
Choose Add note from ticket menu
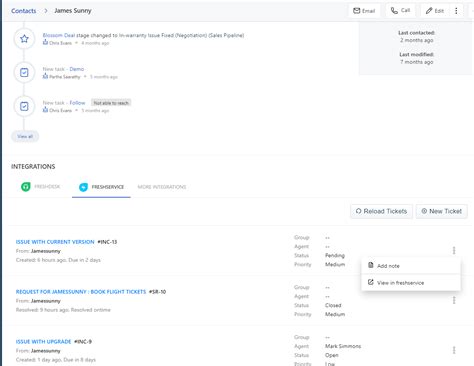point(411,266)
